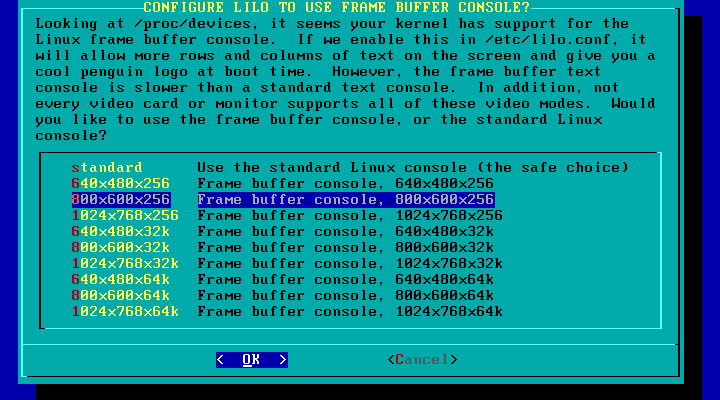Choose the 1024x768x64k entry
The height and width of the screenshot is (400, 720).
click(x=125, y=312)
